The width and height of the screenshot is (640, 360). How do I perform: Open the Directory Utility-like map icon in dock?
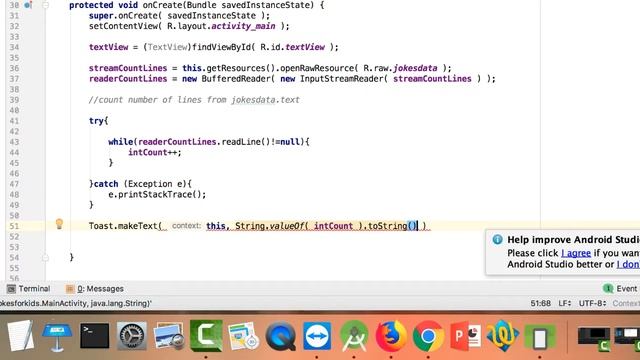tap(243, 336)
